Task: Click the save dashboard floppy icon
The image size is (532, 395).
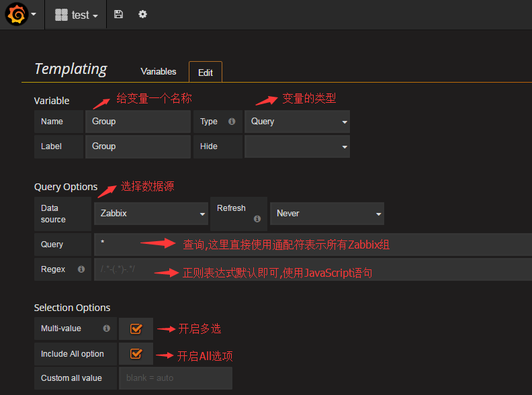Action: [x=118, y=14]
